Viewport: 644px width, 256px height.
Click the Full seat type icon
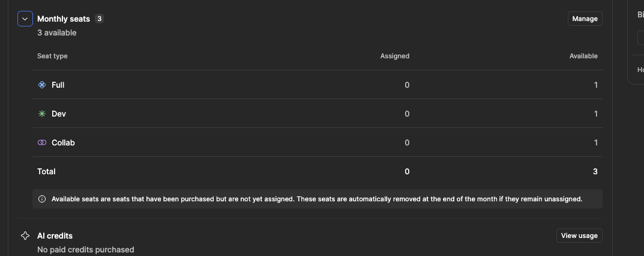[42, 85]
